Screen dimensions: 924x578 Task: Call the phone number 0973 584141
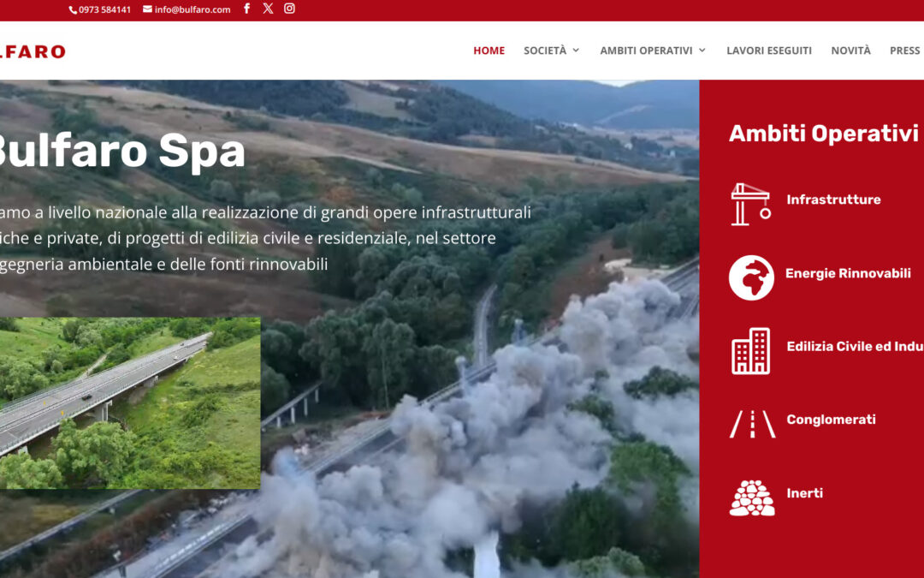click(105, 9)
